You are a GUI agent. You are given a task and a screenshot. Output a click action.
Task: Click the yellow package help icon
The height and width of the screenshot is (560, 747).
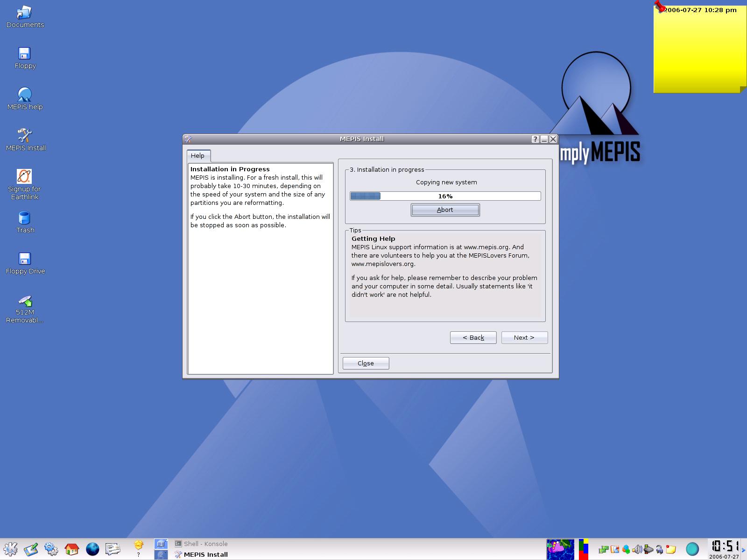click(139, 548)
